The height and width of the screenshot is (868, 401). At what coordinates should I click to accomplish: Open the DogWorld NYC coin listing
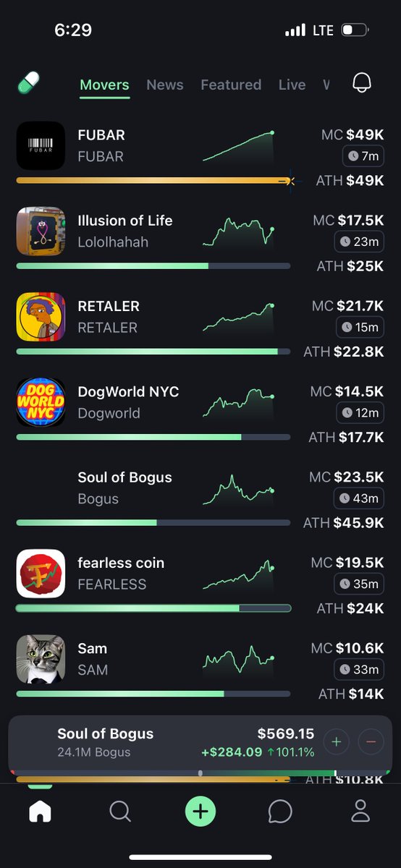200,410
